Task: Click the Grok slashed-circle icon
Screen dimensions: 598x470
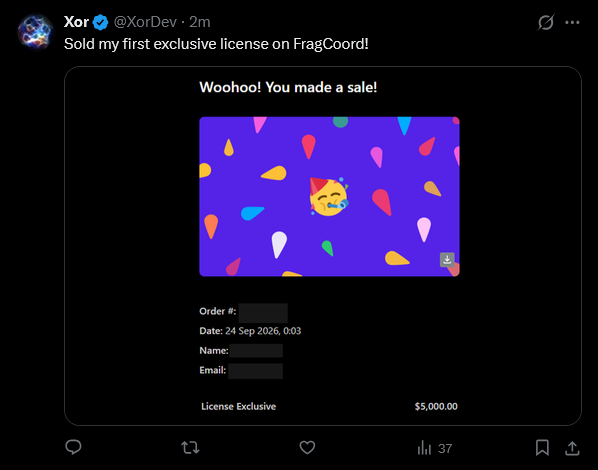Action: click(x=546, y=23)
